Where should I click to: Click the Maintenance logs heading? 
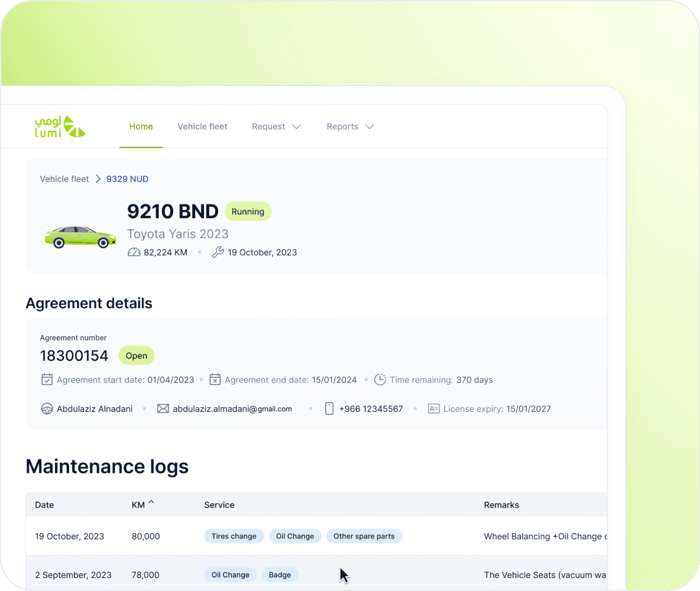click(x=107, y=466)
